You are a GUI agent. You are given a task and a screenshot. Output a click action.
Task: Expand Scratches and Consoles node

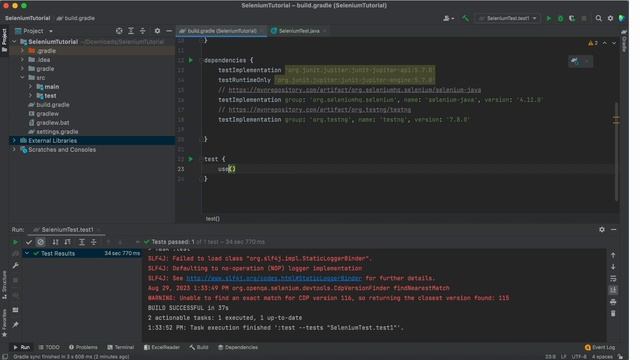14,149
